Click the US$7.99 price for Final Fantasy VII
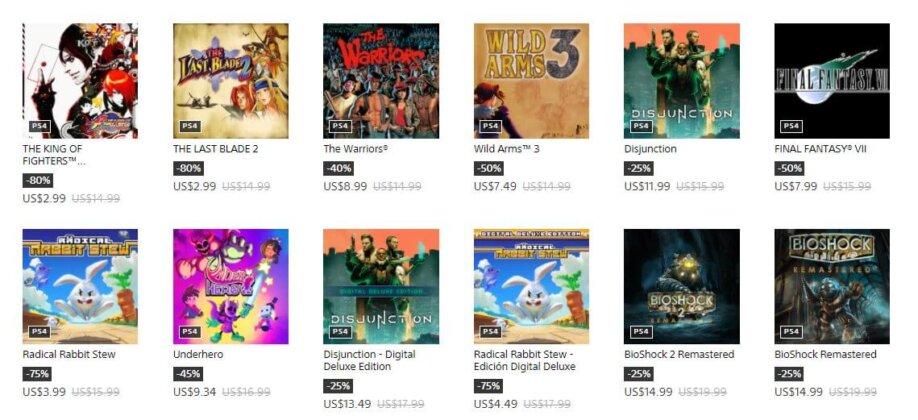The height and width of the screenshot is (420, 918). coord(796,186)
